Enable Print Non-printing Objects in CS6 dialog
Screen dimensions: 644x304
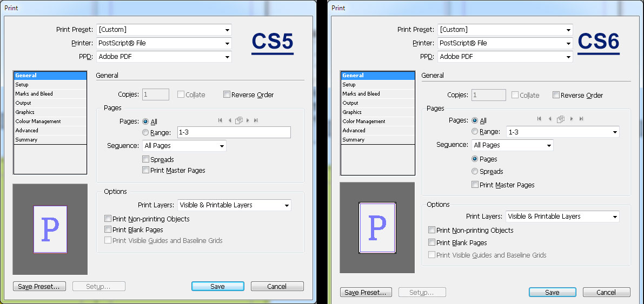pyautogui.click(x=431, y=229)
